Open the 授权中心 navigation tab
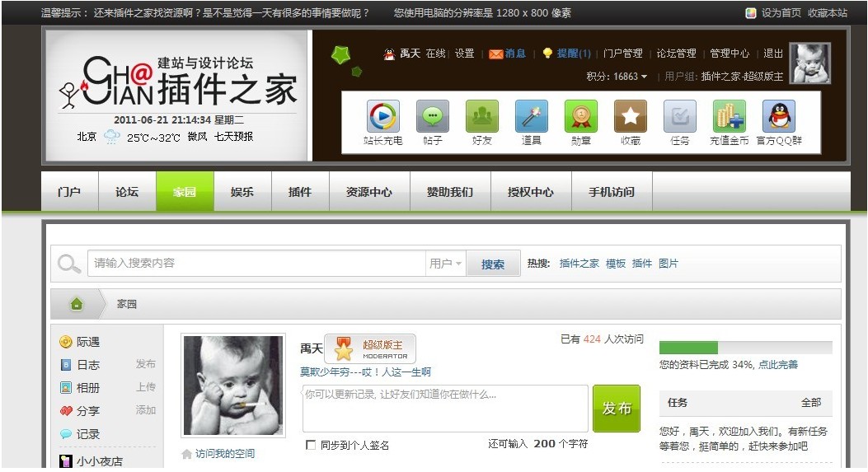Screen dimensions: 868x472 (x=531, y=191)
